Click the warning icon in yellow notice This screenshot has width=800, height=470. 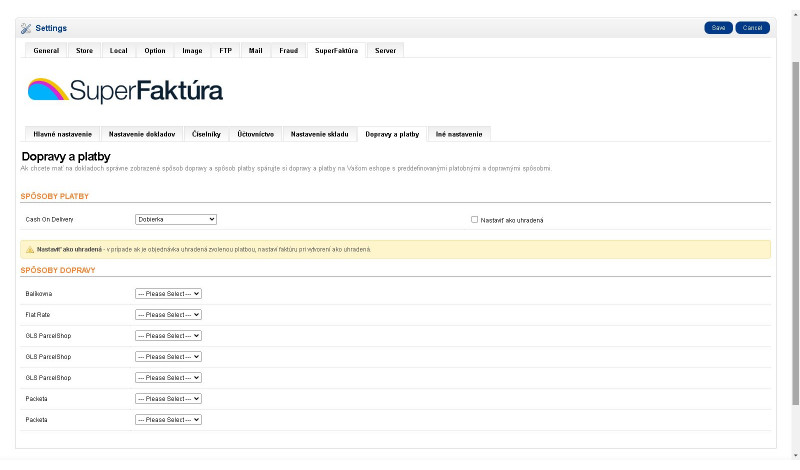click(x=30, y=250)
